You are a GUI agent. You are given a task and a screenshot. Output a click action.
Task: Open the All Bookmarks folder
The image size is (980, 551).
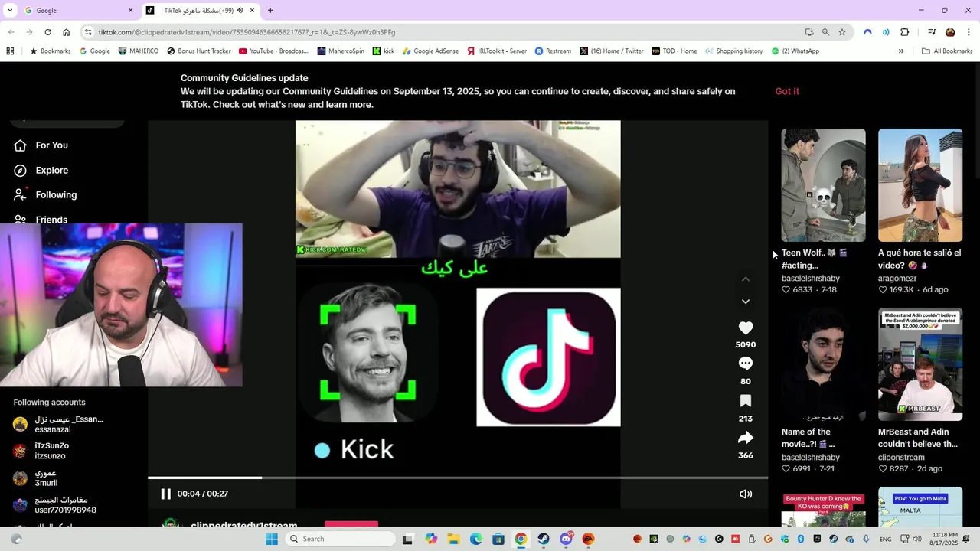pyautogui.click(x=947, y=51)
